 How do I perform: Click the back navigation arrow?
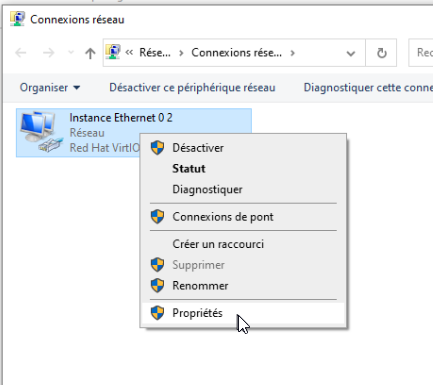[21, 53]
